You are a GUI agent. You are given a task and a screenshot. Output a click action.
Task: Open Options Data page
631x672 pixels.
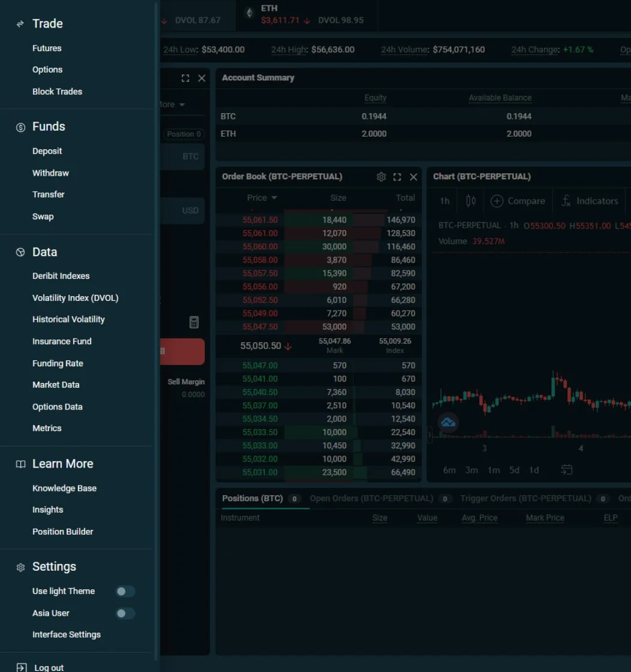[x=58, y=406]
